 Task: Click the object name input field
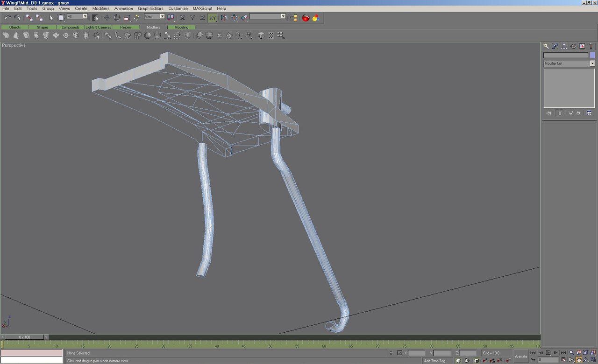click(566, 55)
